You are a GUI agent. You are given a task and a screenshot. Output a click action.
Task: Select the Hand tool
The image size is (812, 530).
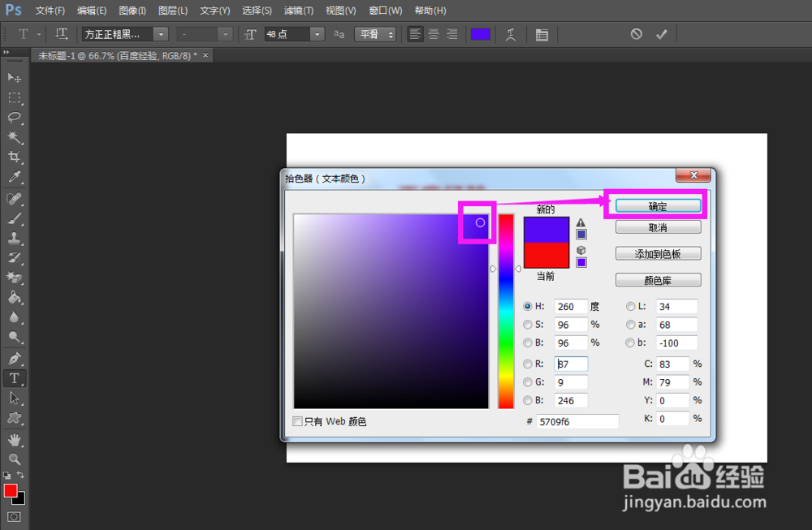[14, 440]
